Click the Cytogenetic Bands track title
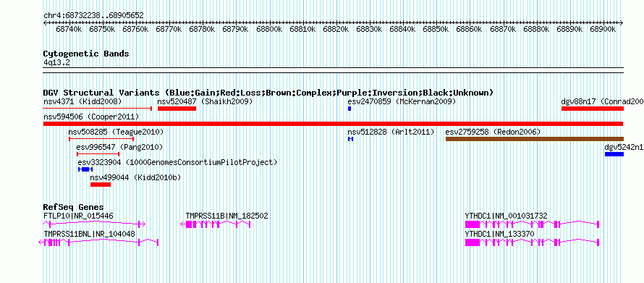 point(86,54)
